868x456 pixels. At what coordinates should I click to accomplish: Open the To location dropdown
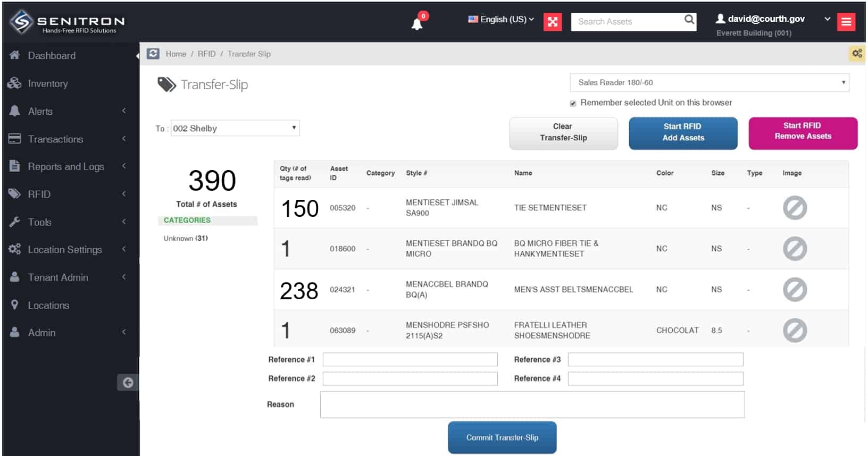click(235, 128)
